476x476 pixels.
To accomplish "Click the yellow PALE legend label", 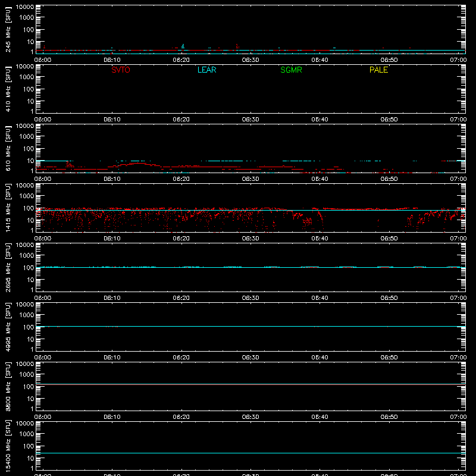I will click(378, 70).
